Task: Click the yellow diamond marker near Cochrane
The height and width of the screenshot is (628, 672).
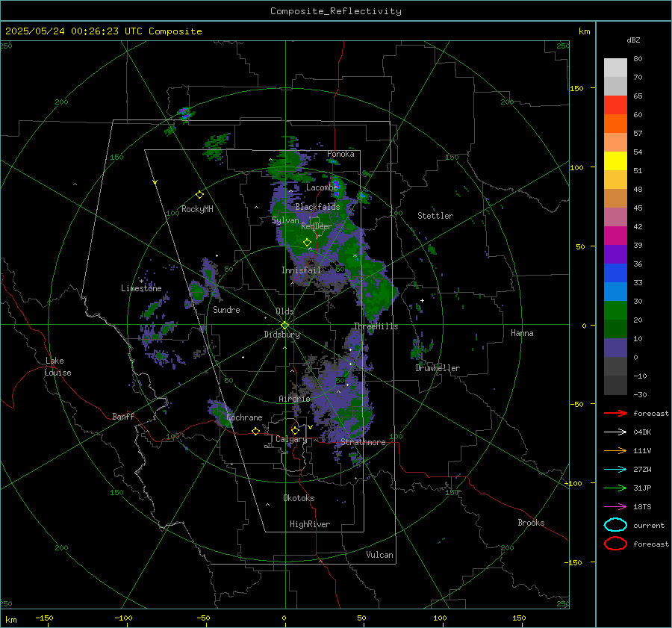Action: (255, 431)
